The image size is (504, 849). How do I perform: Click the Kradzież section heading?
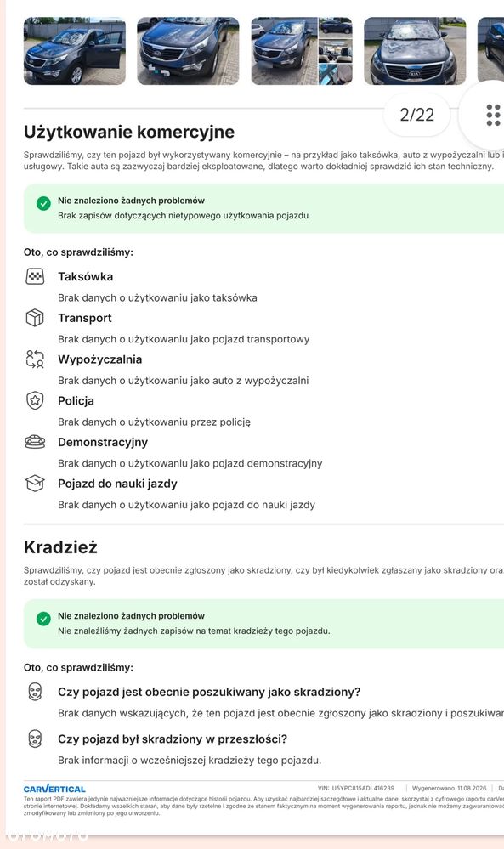(x=60, y=546)
